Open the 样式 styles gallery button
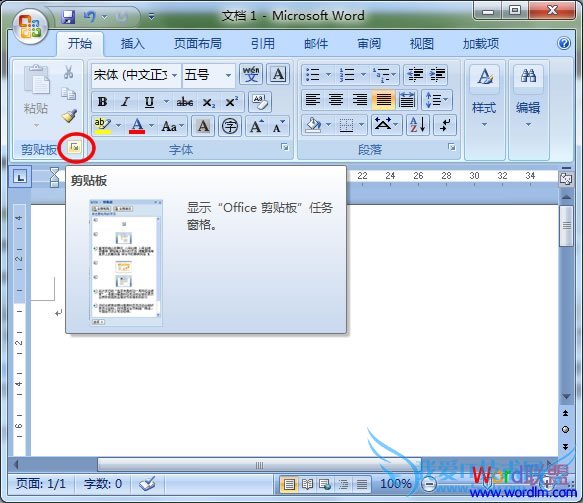Viewport: 583px width, 503px height. (484, 97)
